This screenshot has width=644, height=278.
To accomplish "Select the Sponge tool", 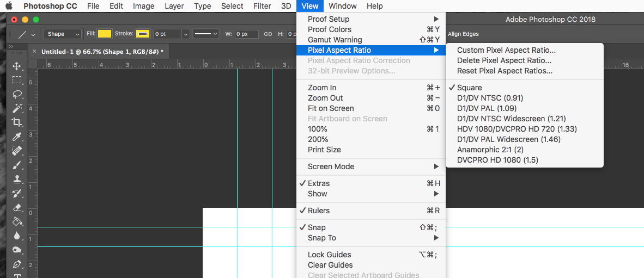I will pos(17,249).
